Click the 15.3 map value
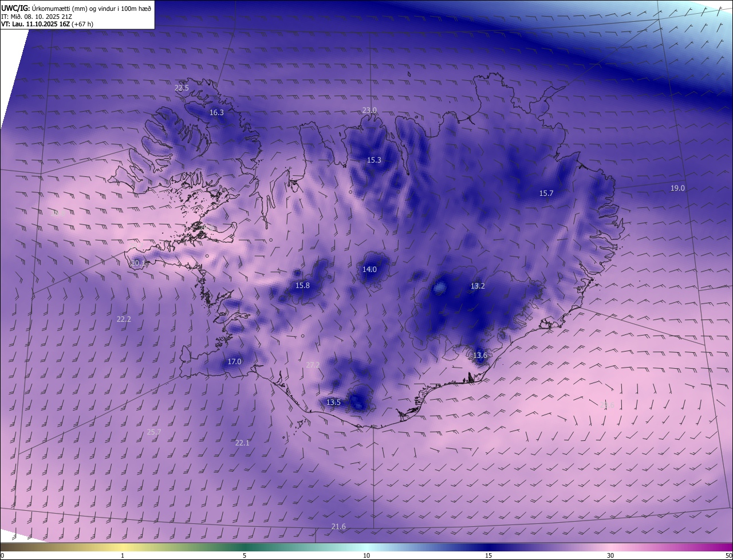Screen dimensions: 733x560 (374, 160)
